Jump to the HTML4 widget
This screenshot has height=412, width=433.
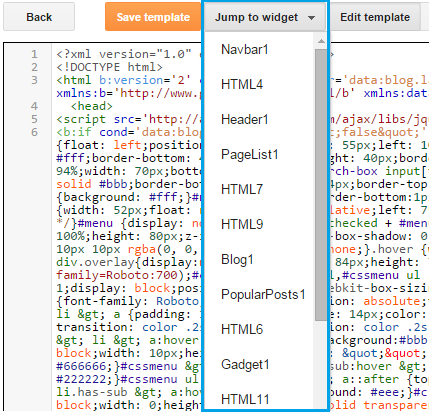pos(242,84)
